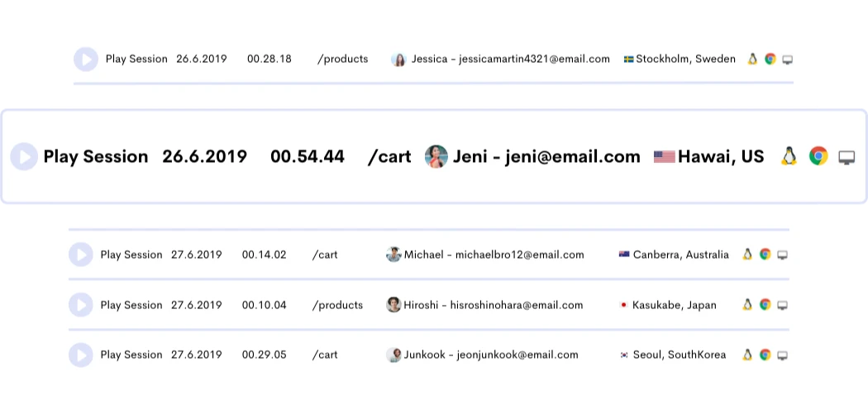The height and width of the screenshot is (414, 868).
Task: Click the US flag next to Hawai
Action: pyautogui.click(x=664, y=156)
